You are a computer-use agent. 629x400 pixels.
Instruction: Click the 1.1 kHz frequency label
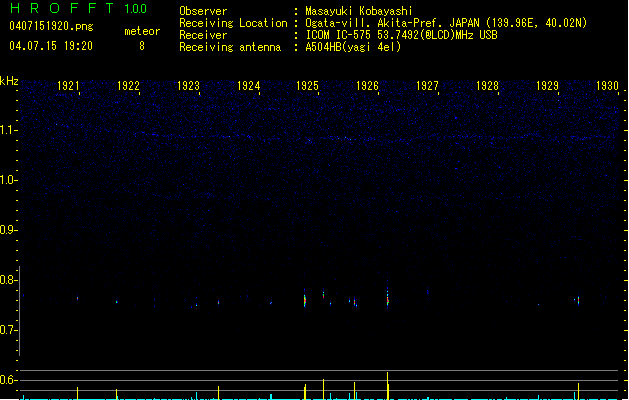tap(8, 130)
